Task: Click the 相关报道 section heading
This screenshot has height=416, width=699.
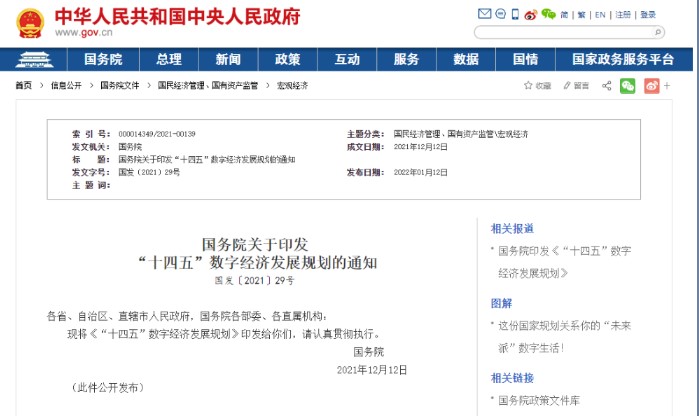Action: (512, 229)
